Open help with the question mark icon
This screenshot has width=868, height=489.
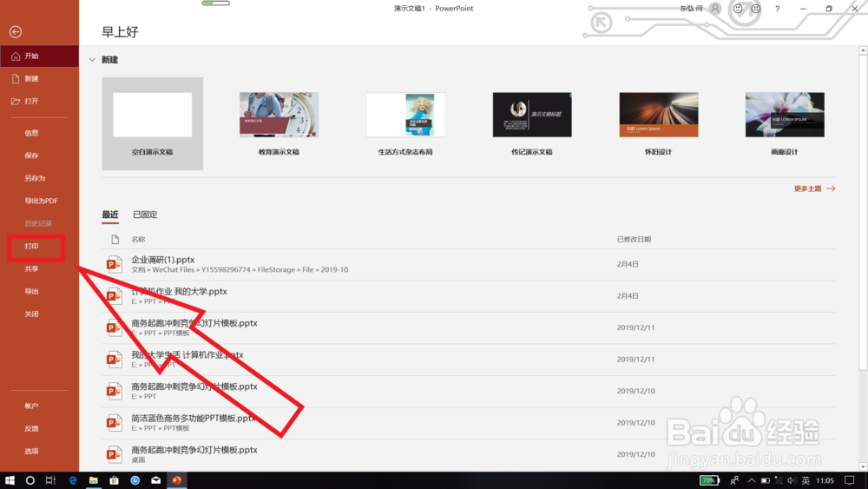point(777,9)
